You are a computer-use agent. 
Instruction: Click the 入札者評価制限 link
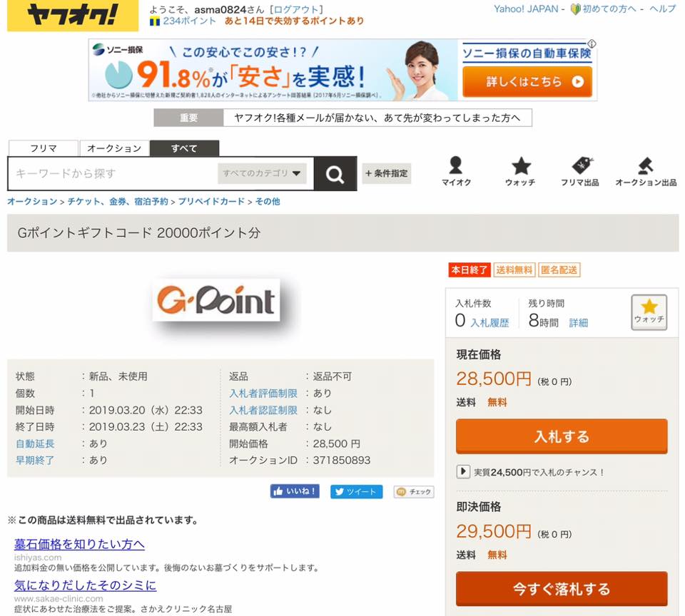(x=263, y=394)
